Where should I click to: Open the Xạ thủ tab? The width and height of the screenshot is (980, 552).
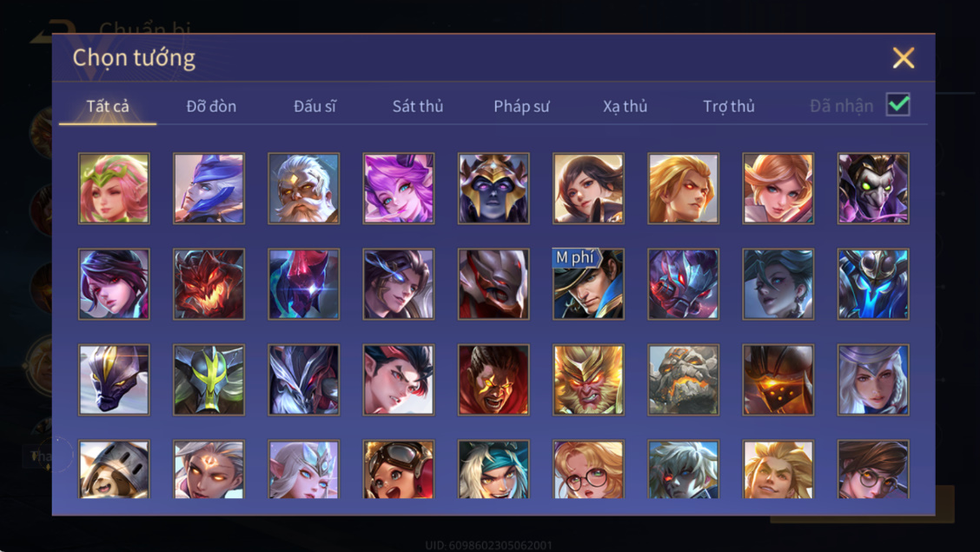point(625,106)
